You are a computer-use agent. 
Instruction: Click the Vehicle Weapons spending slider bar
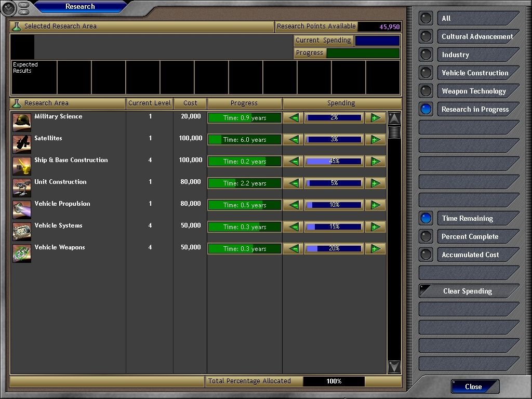point(334,249)
